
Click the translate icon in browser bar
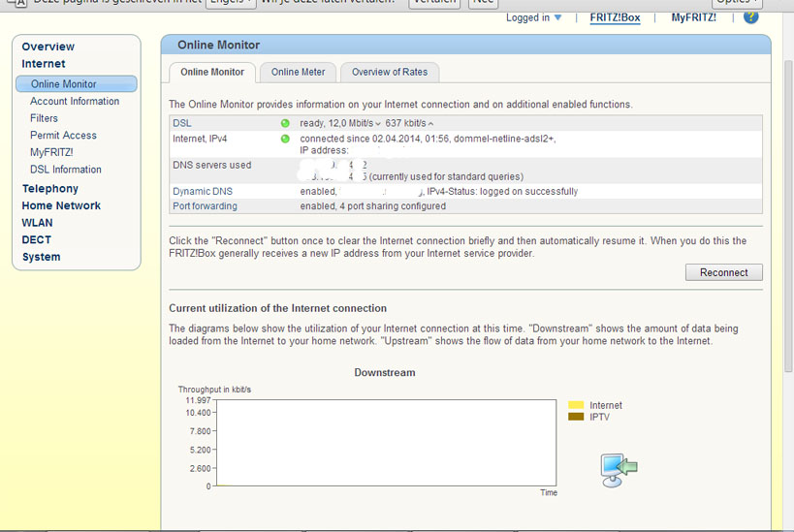(17, 3)
